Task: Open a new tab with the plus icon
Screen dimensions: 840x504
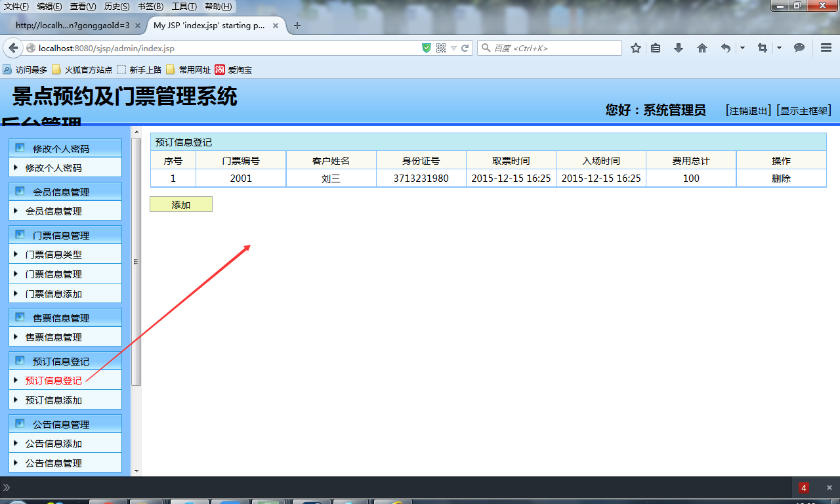Action: (297, 26)
